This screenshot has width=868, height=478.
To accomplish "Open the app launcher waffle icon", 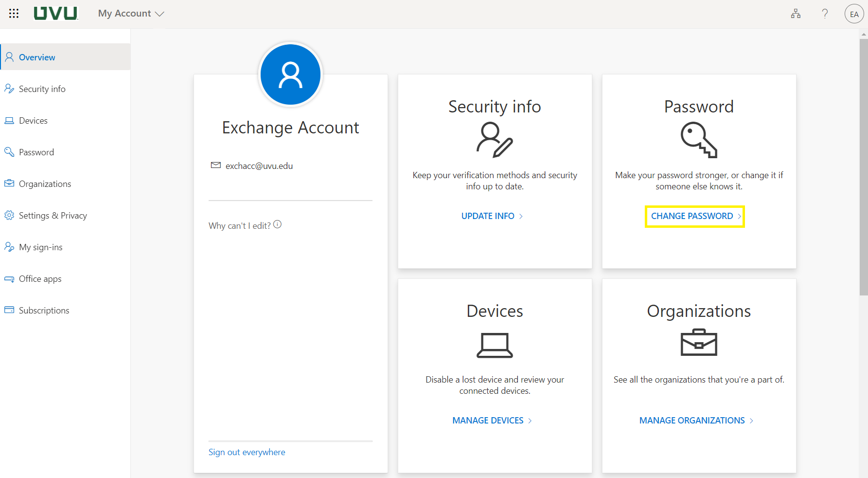I will tap(14, 13).
